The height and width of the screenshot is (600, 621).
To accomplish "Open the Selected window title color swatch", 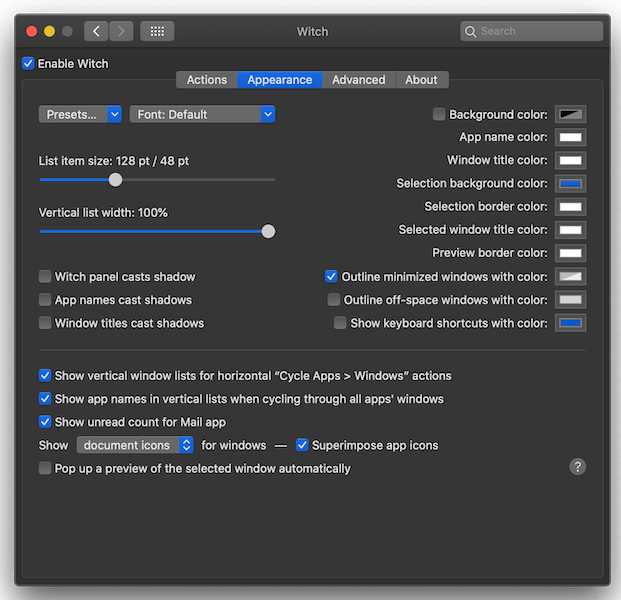I will (570, 230).
